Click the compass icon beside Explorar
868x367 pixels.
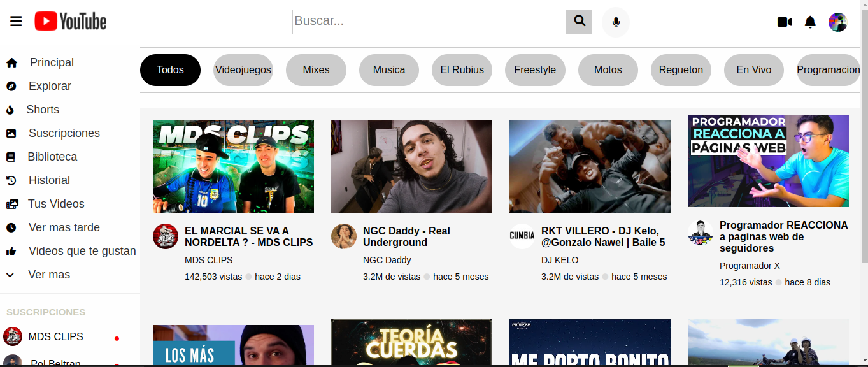point(11,86)
